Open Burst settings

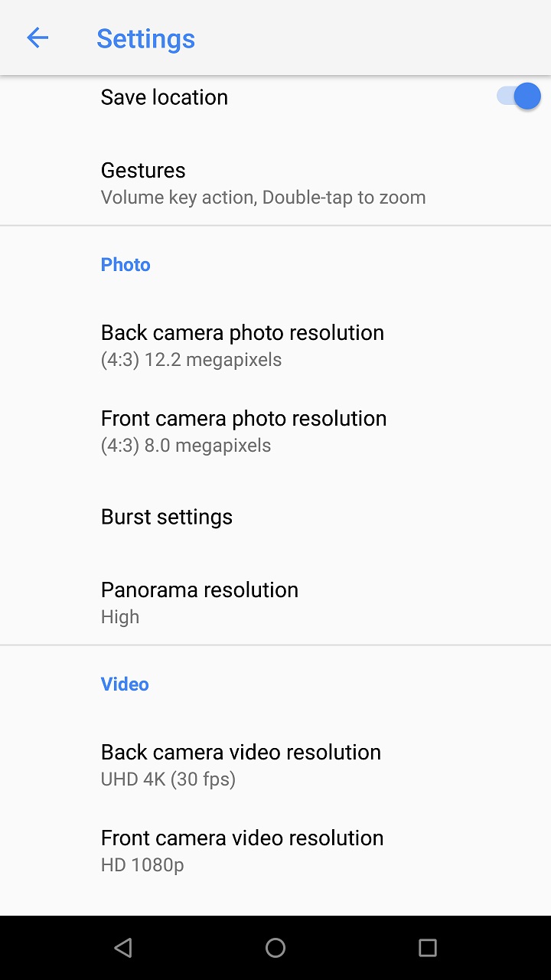pyautogui.click(x=275, y=517)
